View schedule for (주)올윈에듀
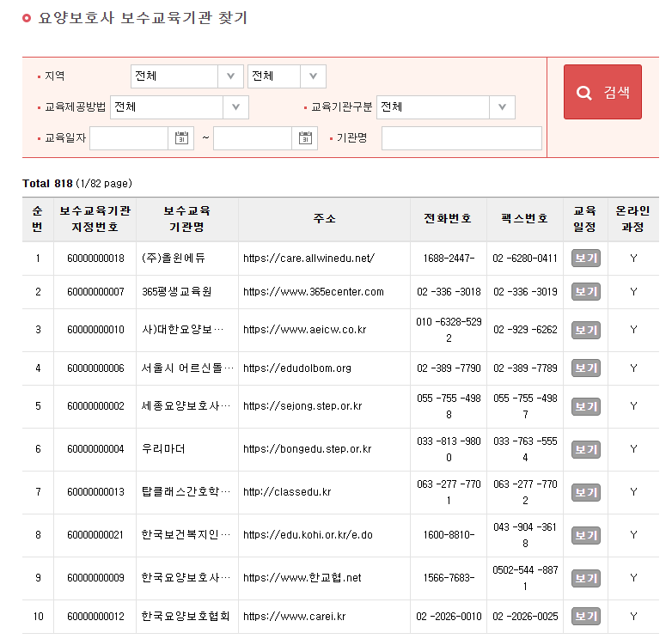 586,259
